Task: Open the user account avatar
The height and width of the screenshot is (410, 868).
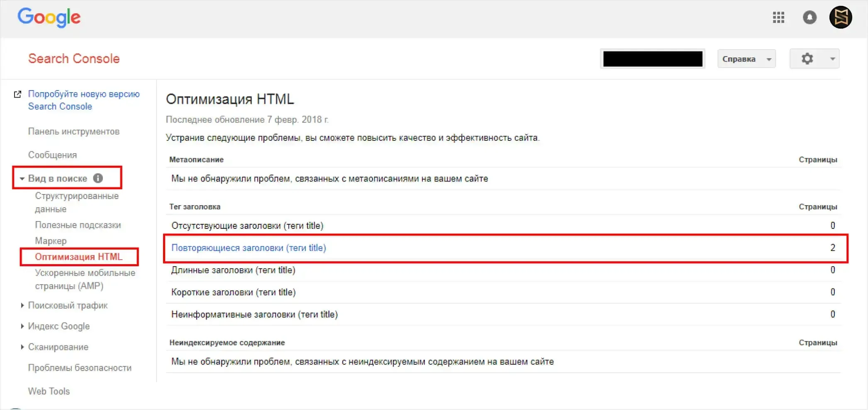Action: 840,17
